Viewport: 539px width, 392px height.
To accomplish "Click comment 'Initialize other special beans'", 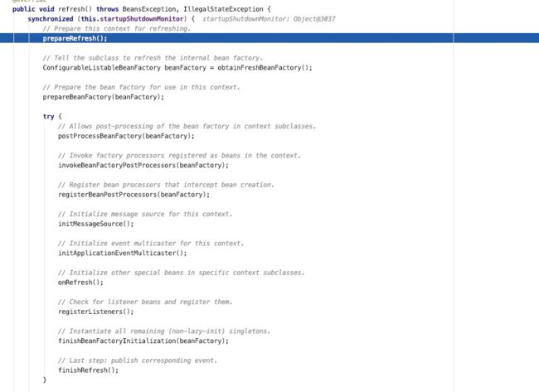I will [182, 273].
